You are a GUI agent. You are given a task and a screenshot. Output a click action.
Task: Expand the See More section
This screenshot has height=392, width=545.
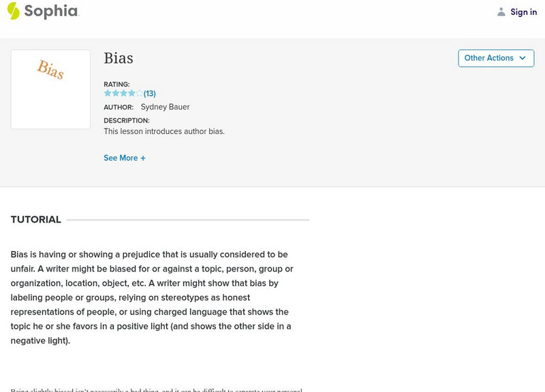point(121,158)
